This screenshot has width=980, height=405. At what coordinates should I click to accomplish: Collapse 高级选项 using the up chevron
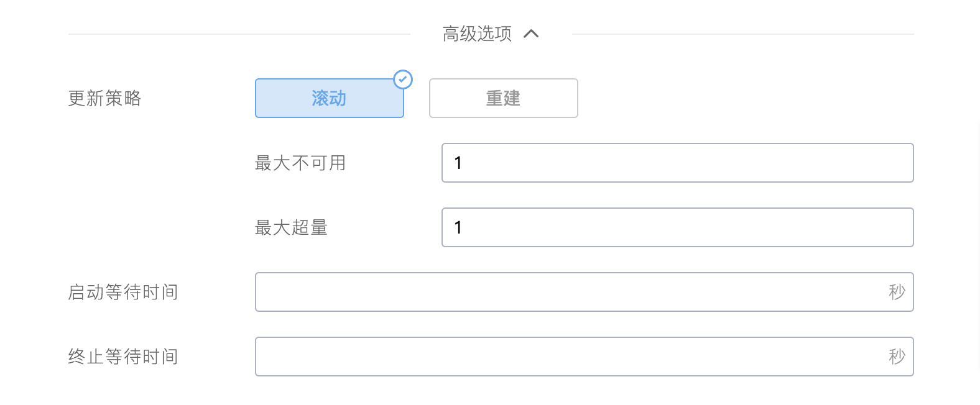point(531,34)
